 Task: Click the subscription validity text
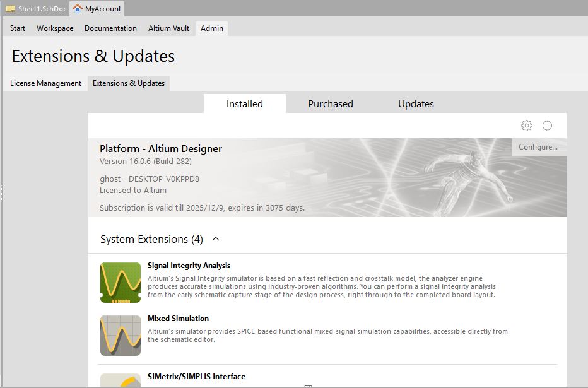[x=202, y=208]
